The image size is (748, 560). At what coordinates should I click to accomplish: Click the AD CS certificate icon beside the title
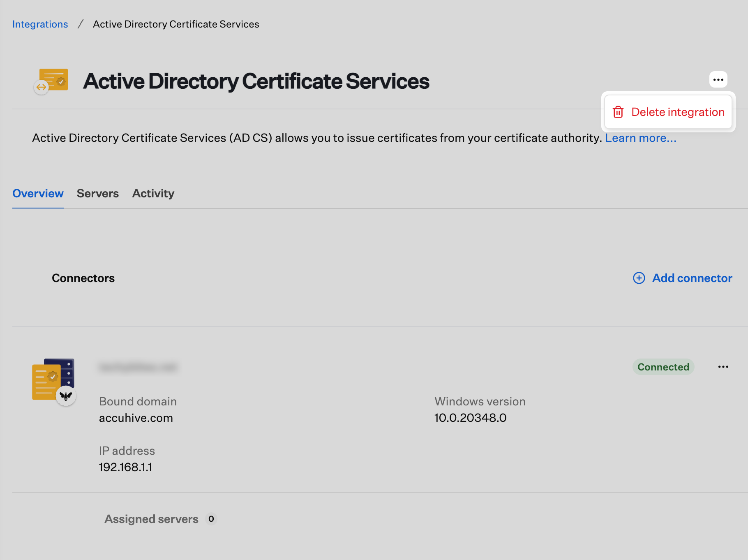[51, 81]
